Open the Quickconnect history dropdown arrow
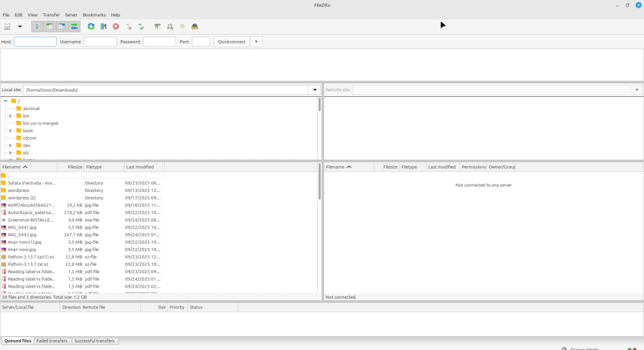This screenshot has height=350, width=644. coord(256,42)
